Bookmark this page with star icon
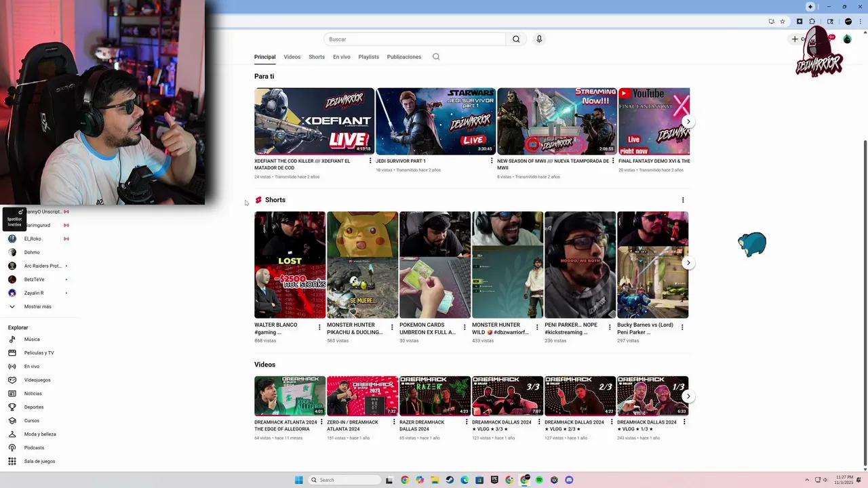Image resolution: width=868 pixels, height=488 pixels. 783,22
